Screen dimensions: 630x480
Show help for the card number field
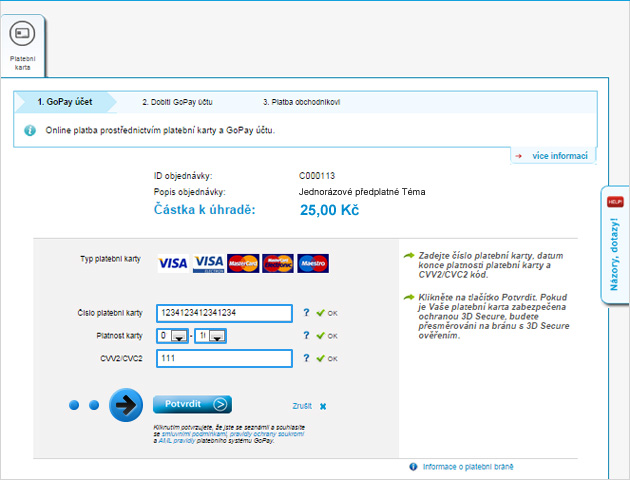coord(305,313)
